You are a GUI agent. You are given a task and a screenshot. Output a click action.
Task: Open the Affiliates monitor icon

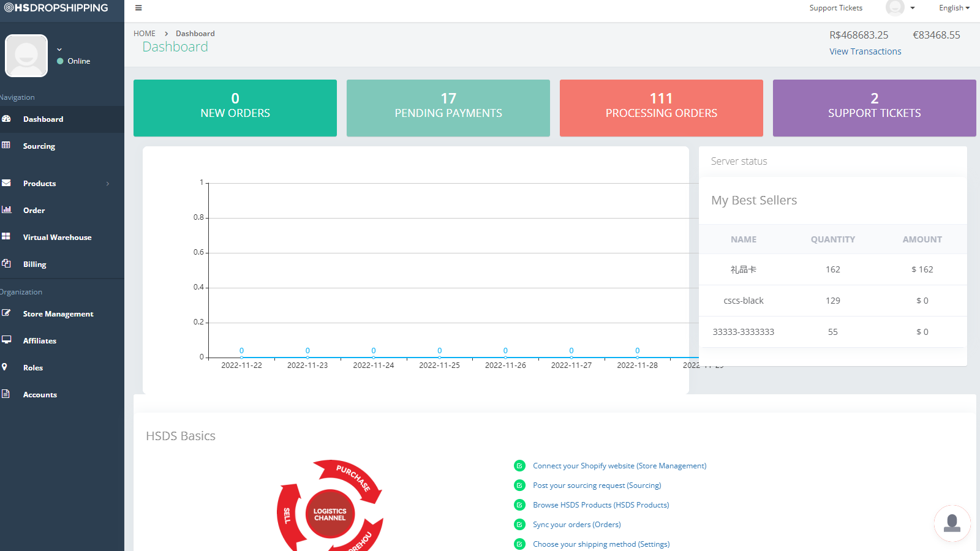click(6, 340)
